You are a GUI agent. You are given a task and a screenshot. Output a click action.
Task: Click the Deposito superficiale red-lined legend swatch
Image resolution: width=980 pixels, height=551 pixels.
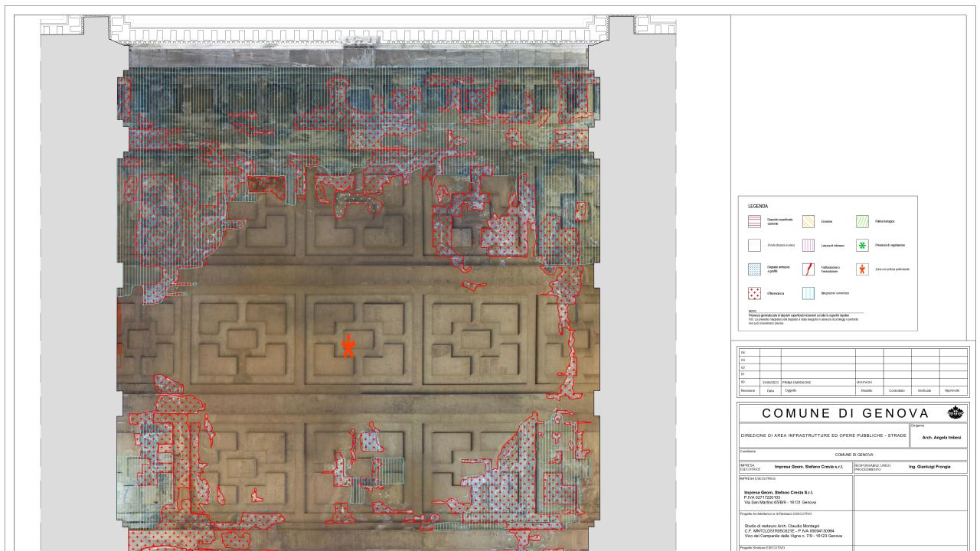click(x=754, y=221)
